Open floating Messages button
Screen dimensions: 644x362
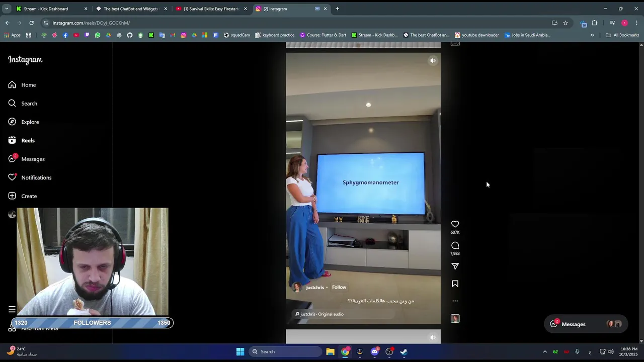pos(586,324)
